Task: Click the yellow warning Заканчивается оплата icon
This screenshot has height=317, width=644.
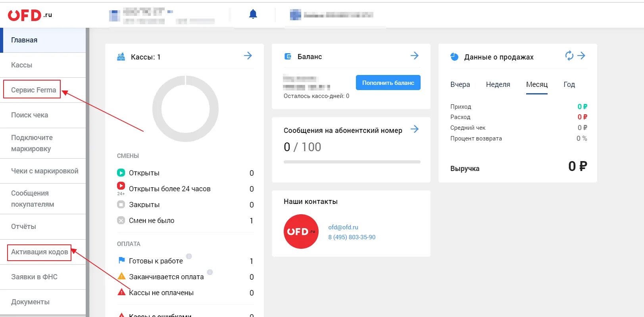Action: 122,276
